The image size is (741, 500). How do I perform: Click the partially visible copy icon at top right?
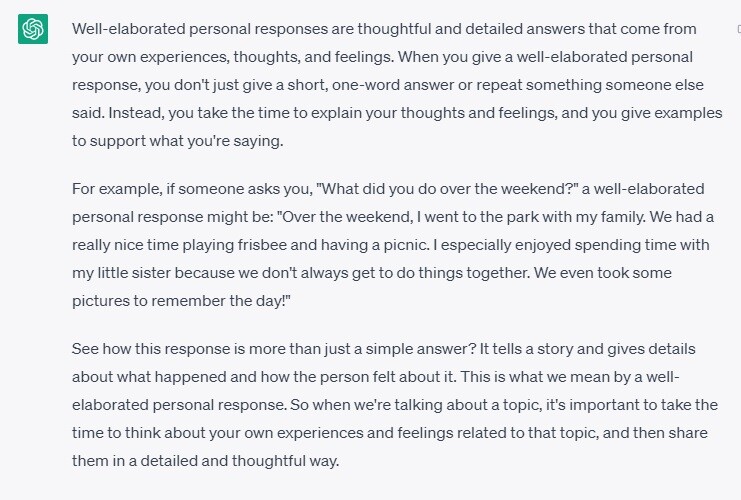pyautogui.click(x=739, y=29)
